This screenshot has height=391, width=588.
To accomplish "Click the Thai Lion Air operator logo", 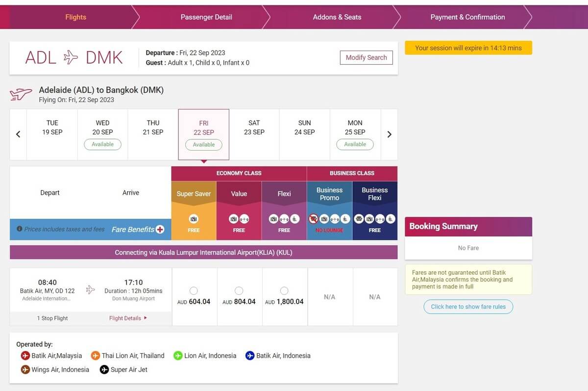I will point(95,356).
